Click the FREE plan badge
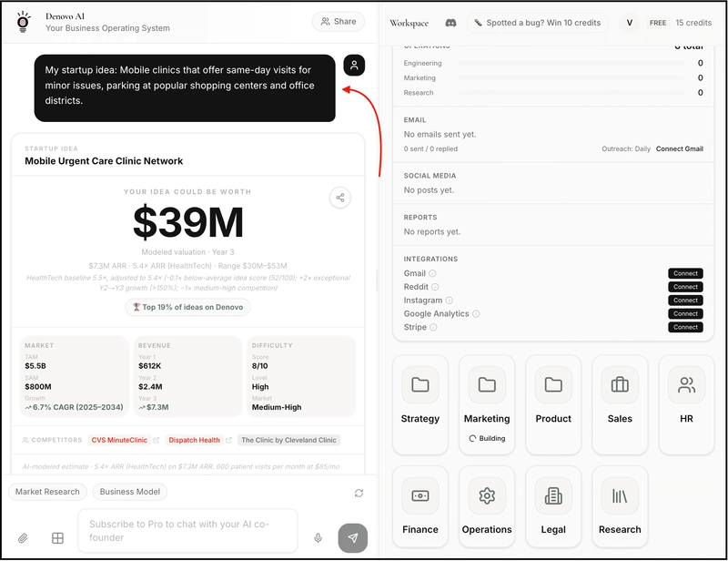Screen dimensions: 728x561 pyautogui.click(x=657, y=23)
